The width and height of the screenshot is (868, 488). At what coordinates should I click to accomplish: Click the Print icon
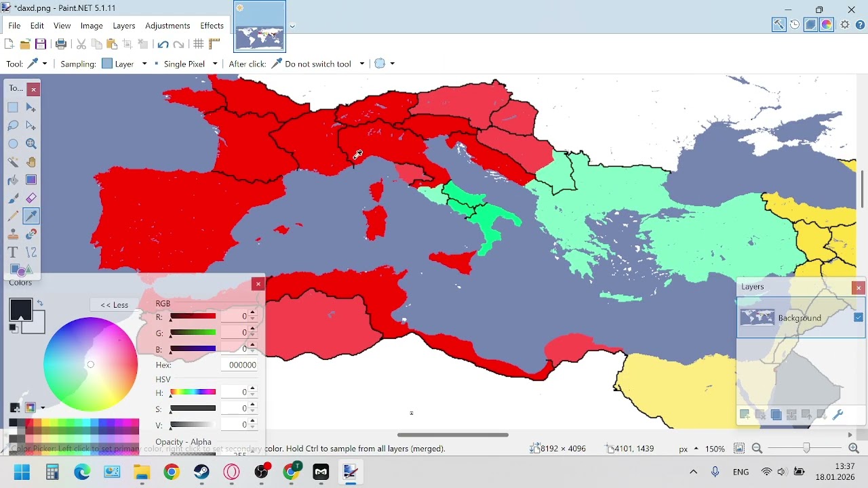click(x=61, y=44)
